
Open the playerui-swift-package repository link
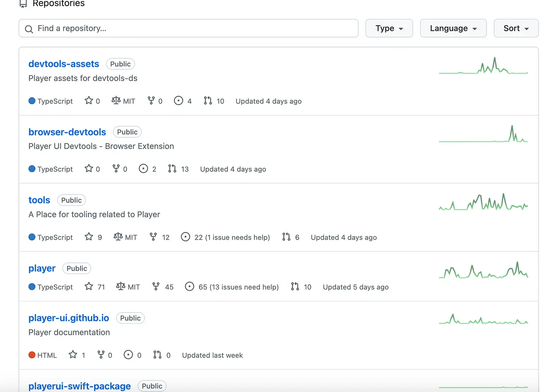pos(79,386)
